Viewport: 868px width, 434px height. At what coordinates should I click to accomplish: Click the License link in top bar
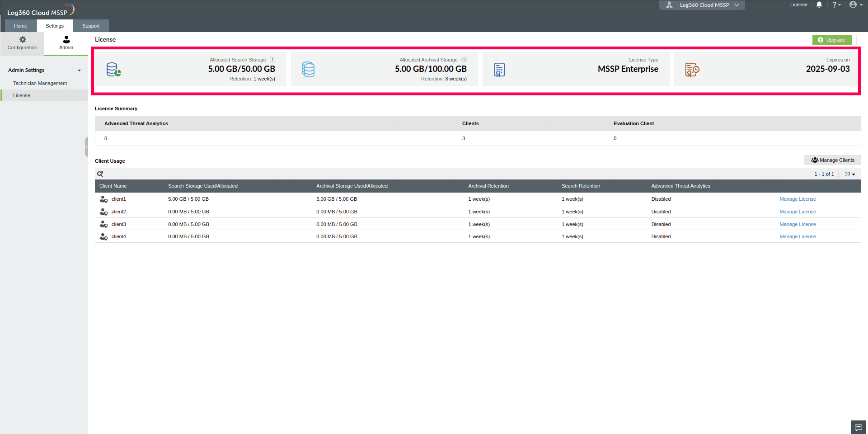pos(798,5)
